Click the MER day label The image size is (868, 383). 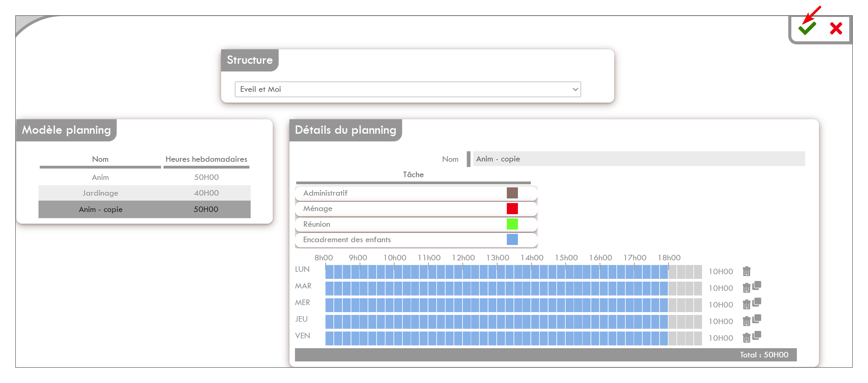302,302
